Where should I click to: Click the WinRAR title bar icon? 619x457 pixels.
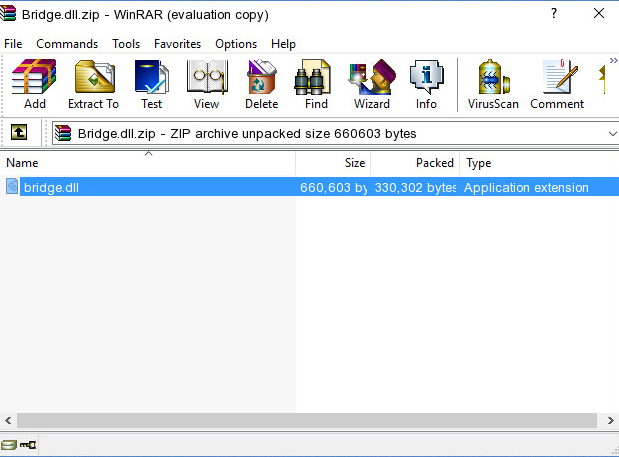8,13
